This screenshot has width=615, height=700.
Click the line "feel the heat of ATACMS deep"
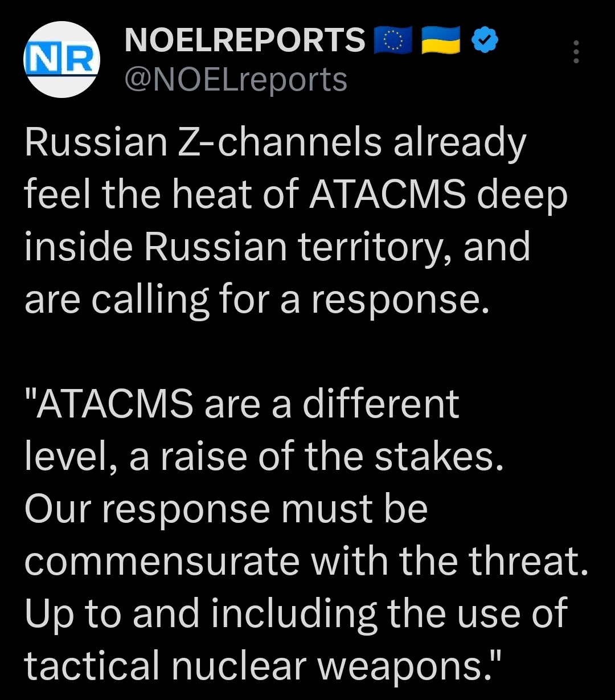296,196
